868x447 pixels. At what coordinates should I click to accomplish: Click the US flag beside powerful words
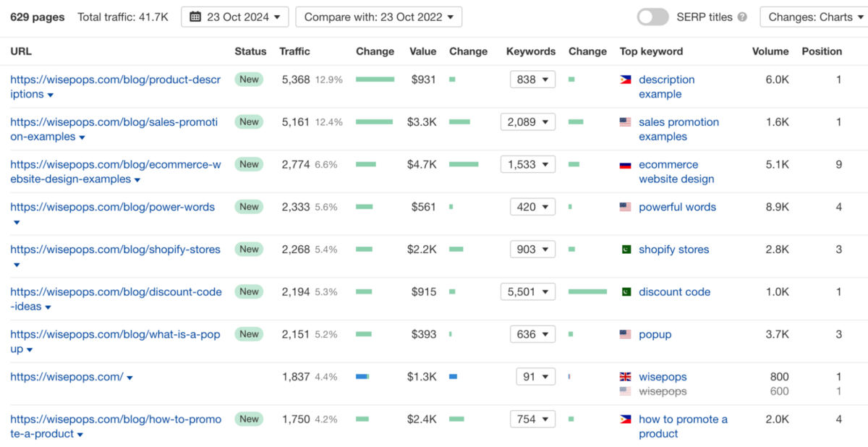(626, 207)
